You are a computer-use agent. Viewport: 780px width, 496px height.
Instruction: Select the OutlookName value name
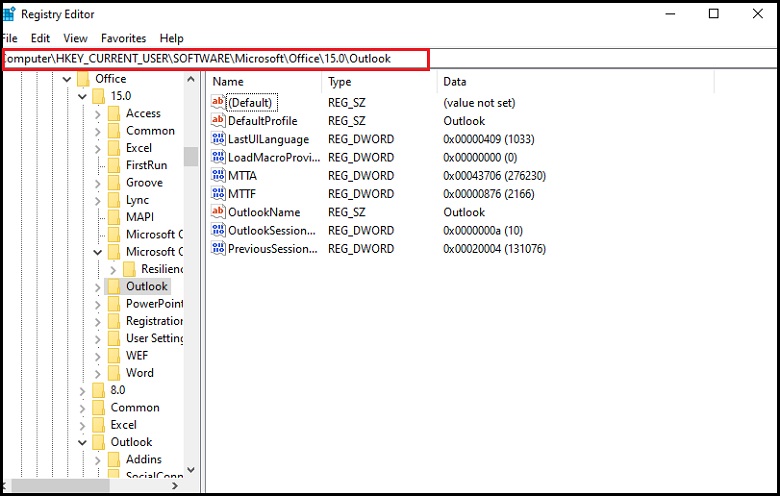click(x=264, y=212)
